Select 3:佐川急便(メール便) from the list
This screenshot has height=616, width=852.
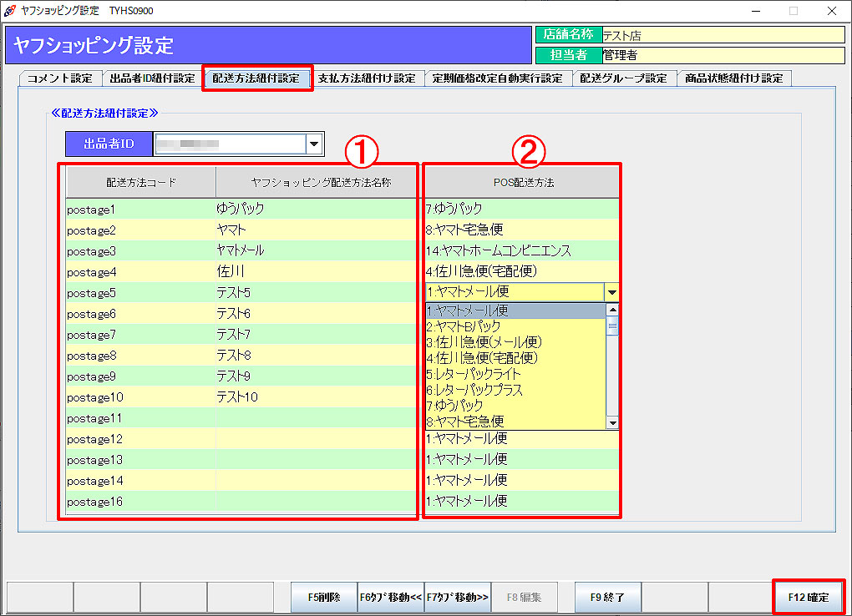click(484, 342)
